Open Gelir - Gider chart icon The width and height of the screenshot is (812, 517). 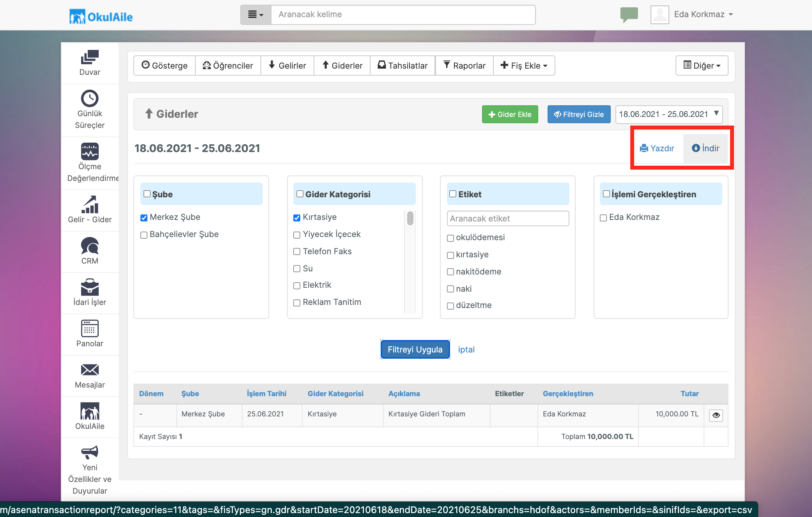point(90,204)
